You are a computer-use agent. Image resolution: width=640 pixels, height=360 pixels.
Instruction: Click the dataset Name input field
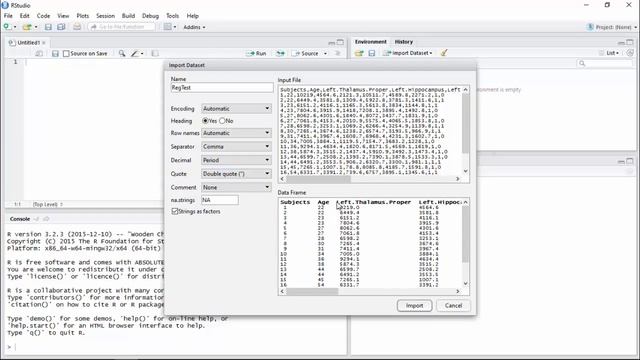point(222,88)
